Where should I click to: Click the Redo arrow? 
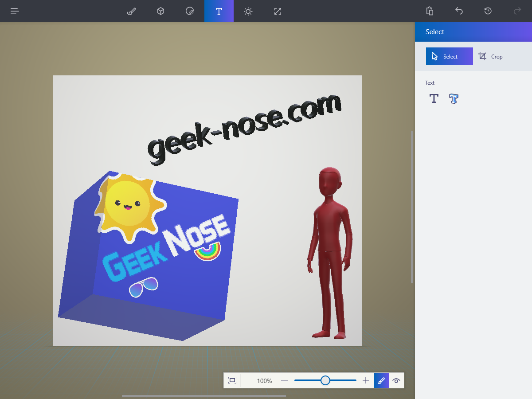click(517, 11)
